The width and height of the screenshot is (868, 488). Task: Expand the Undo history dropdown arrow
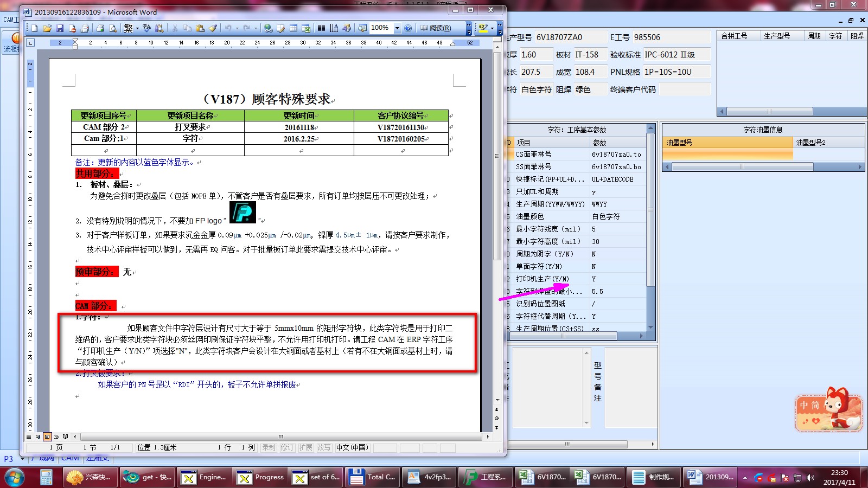click(x=237, y=28)
